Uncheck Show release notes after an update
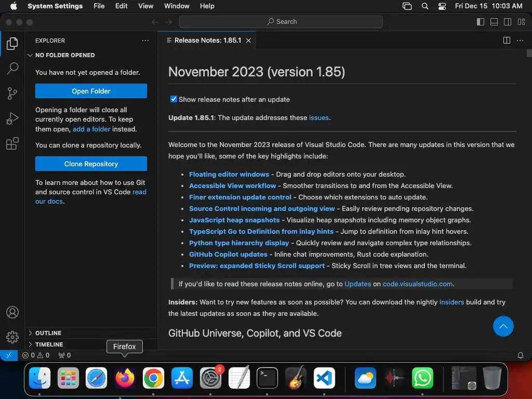The height and width of the screenshot is (399, 532). click(174, 99)
